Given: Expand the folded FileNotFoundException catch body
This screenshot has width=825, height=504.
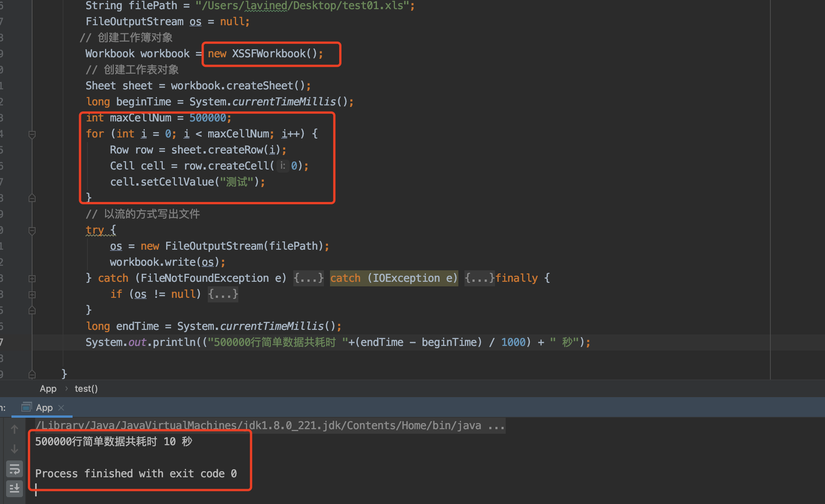Looking at the screenshot, I should point(308,278).
